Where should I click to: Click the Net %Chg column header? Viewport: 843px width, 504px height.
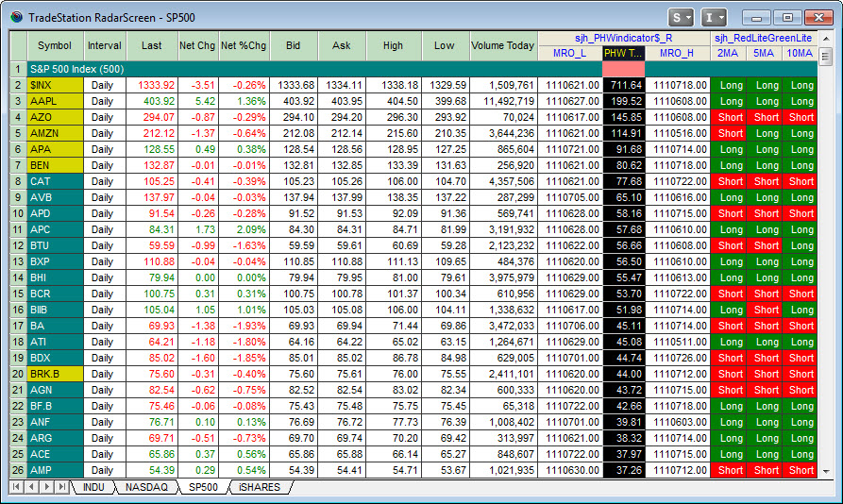244,45
